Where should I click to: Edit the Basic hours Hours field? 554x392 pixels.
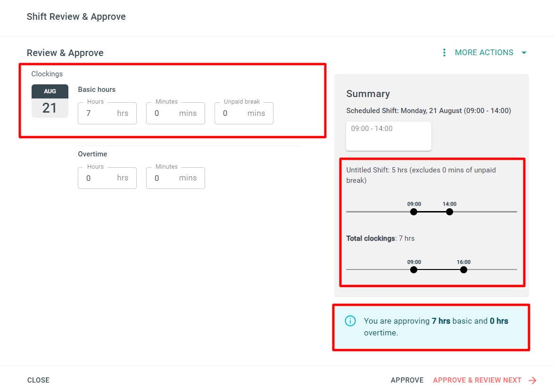[x=107, y=113]
